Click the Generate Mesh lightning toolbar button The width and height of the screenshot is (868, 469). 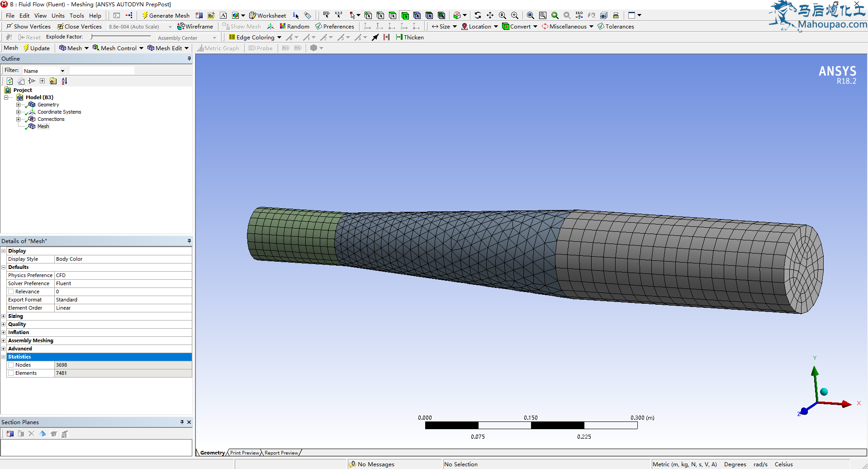tap(166, 15)
